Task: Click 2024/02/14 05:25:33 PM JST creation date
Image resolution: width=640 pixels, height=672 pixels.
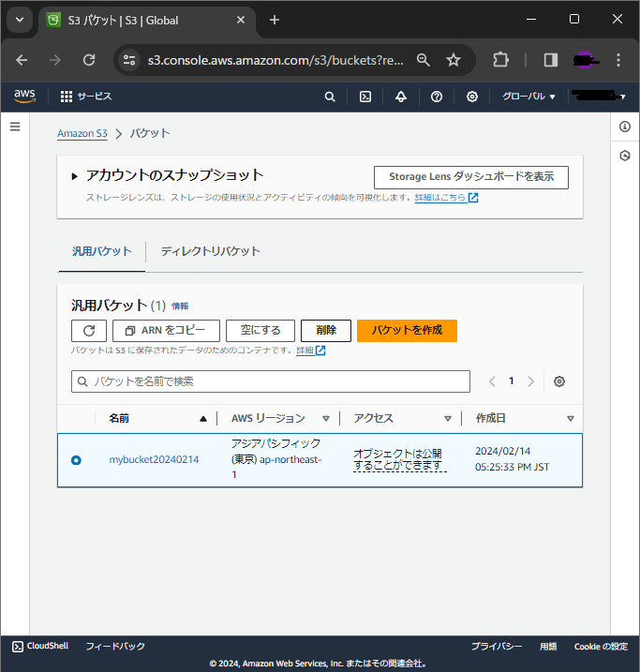Action: (x=512, y=459)
